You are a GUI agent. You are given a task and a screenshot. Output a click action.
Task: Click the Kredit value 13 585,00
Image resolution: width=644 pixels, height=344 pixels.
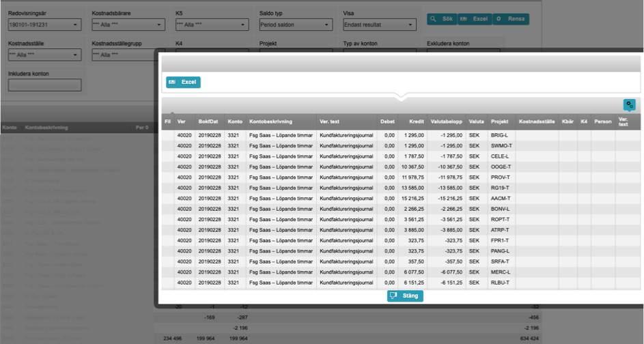[412, 188]
